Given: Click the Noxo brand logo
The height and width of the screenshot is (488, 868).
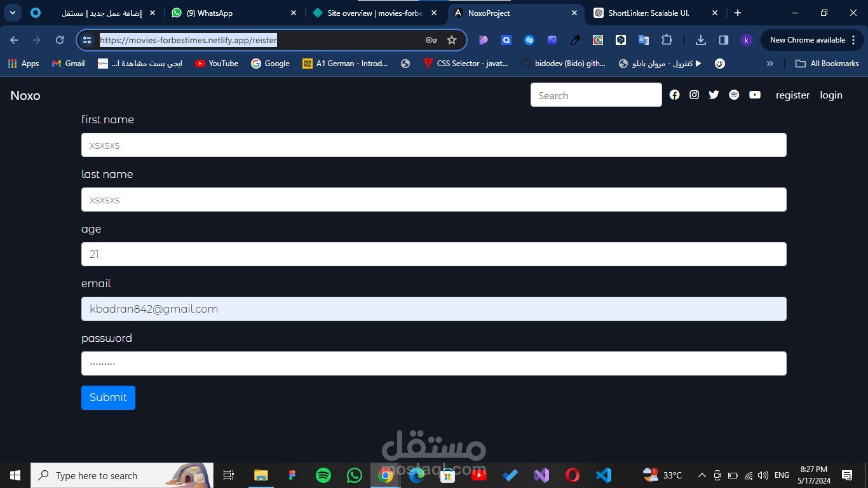Looking at the screenshot, I should point(25,95).
